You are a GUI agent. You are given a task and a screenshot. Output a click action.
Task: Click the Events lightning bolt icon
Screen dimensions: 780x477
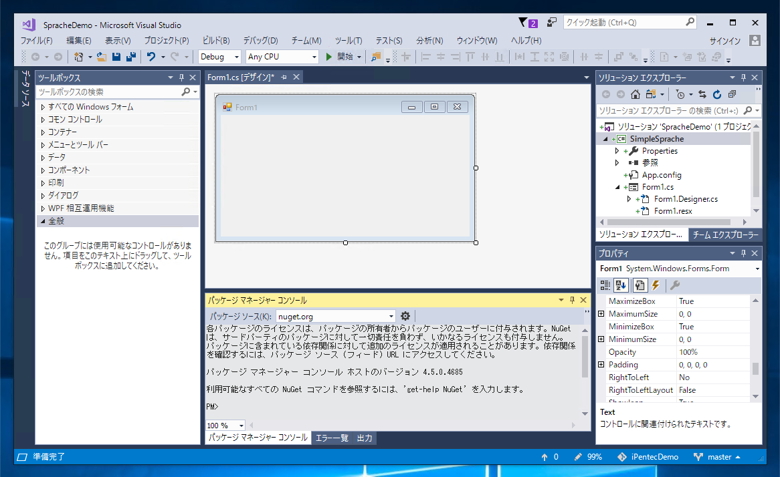656,285
